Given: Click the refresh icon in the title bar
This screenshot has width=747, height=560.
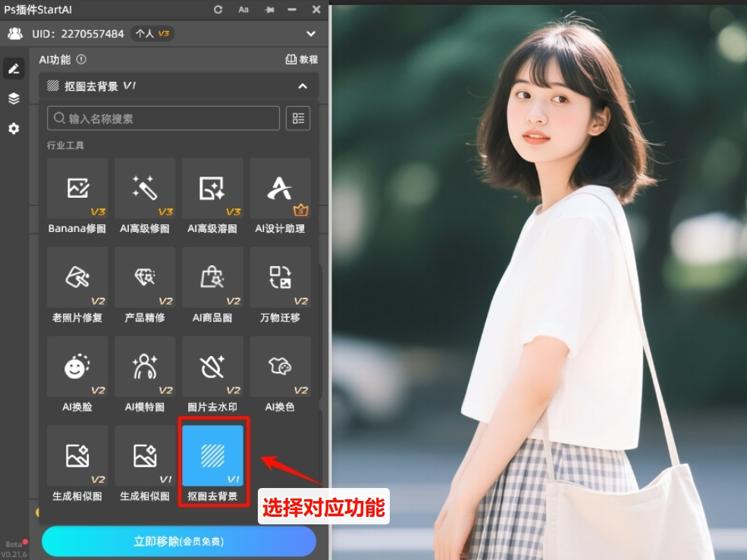Looking at the screenshot, I should (x=218, y=10).
